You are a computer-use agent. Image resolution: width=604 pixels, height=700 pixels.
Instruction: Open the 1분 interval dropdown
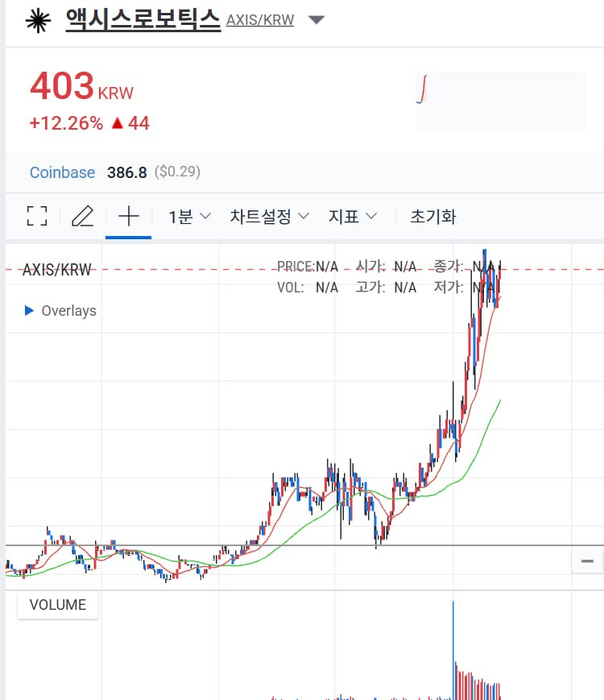click(189, 217)
